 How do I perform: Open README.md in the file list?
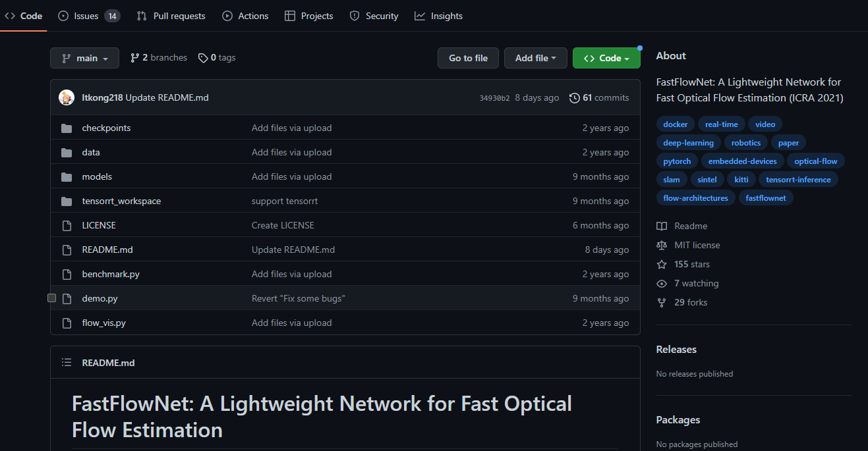(x=107, y=250)
